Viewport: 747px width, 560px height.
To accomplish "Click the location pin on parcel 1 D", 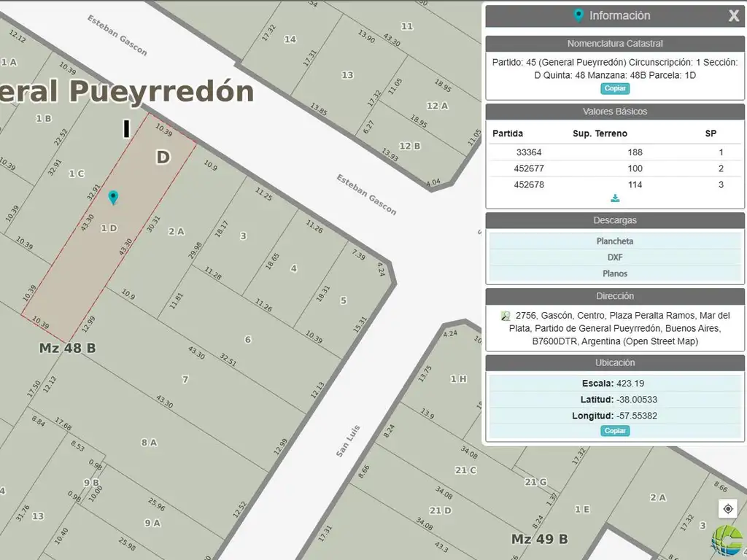I will [x=113, y=198].
